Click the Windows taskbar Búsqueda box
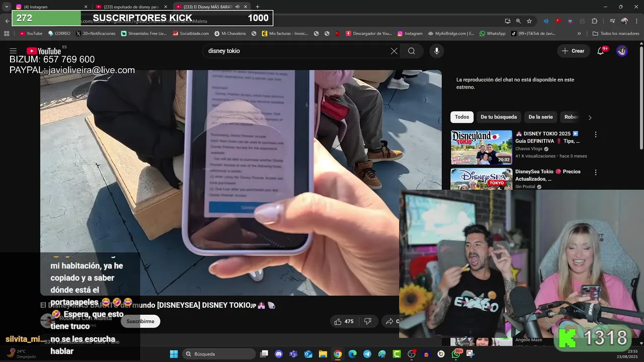Image resolution: width=644 pixels, height=362 pixels. coord(218,354)
